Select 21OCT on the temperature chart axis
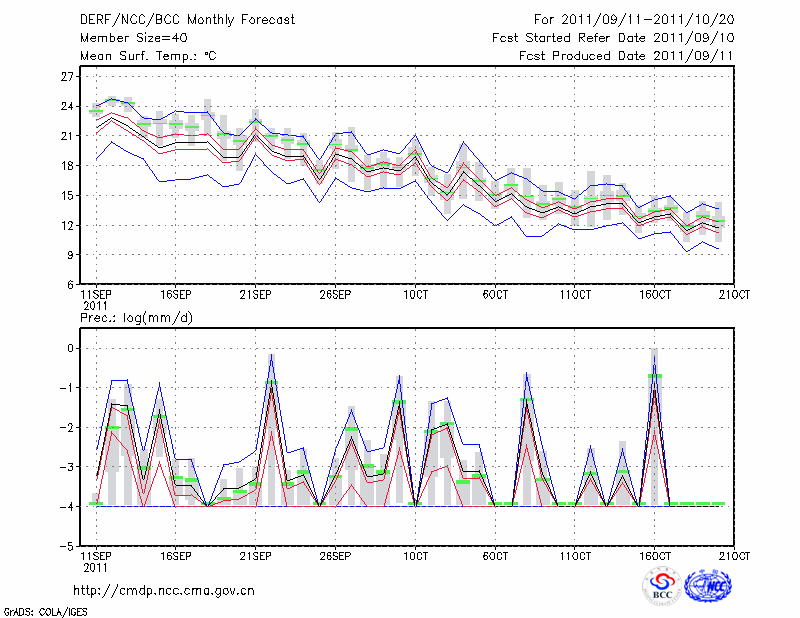The width and height of the screenshot is (800, 618). (x=735, y=294)
